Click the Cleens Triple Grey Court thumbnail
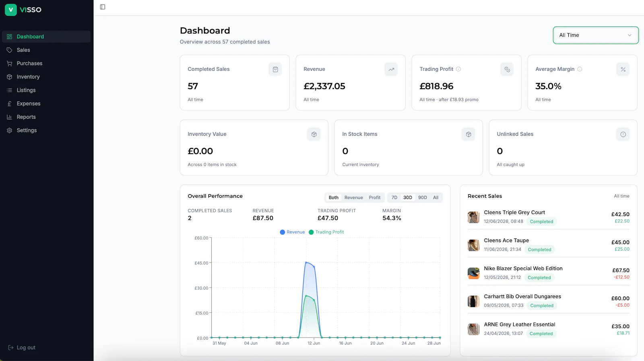Image resolution: width=644 pixels, height=361 pixels. [473, 217]
